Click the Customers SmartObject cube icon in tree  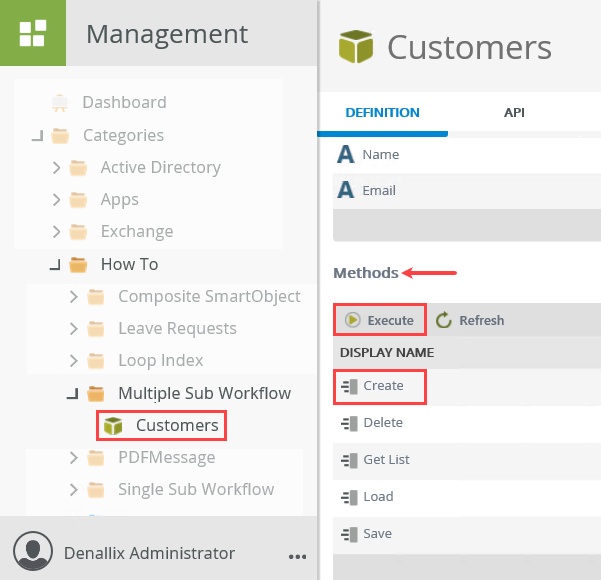pos(114,426)
